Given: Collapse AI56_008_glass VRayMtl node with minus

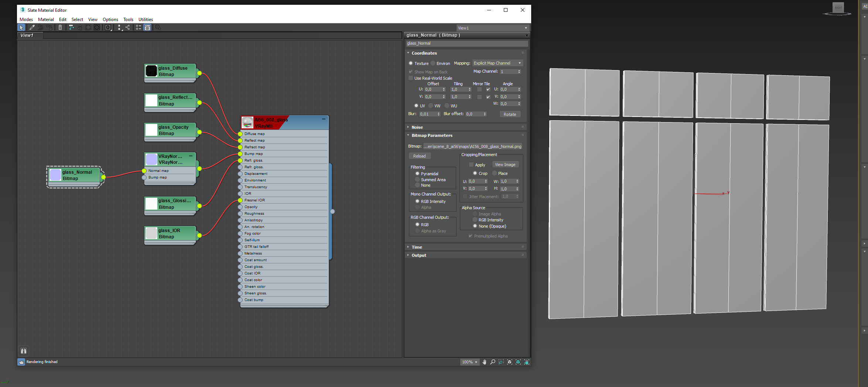Looking at the screenshot, I should (x=324, y=119).
